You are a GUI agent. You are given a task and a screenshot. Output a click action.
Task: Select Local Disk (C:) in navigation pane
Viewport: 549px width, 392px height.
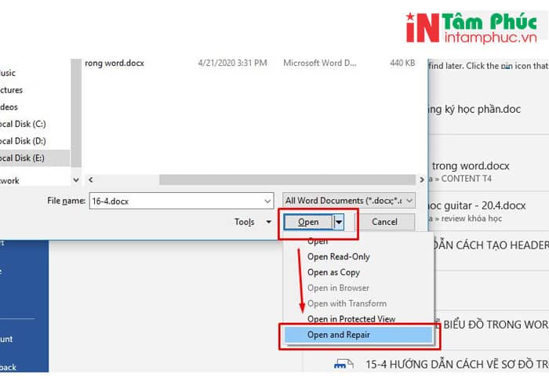tap(23, 124)
